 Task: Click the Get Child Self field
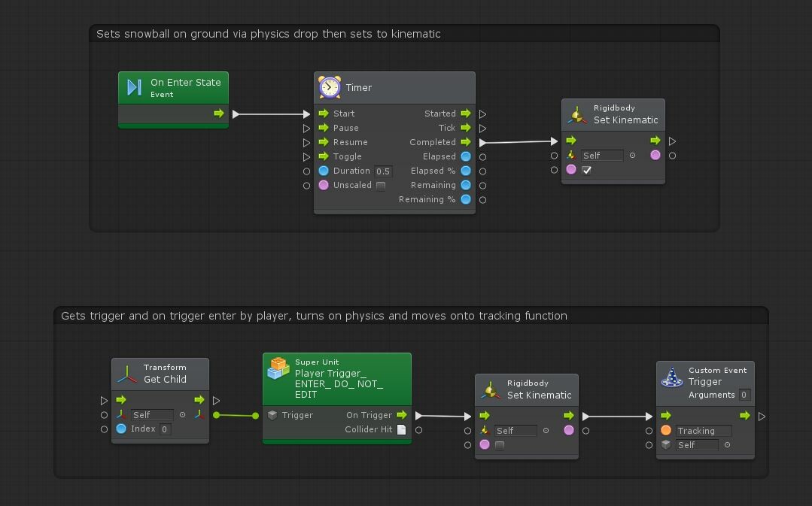click(x=152, y=415)
